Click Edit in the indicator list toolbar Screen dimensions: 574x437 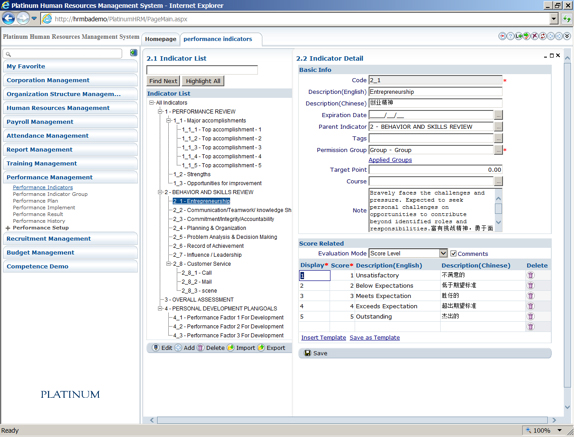pos(162,348)
